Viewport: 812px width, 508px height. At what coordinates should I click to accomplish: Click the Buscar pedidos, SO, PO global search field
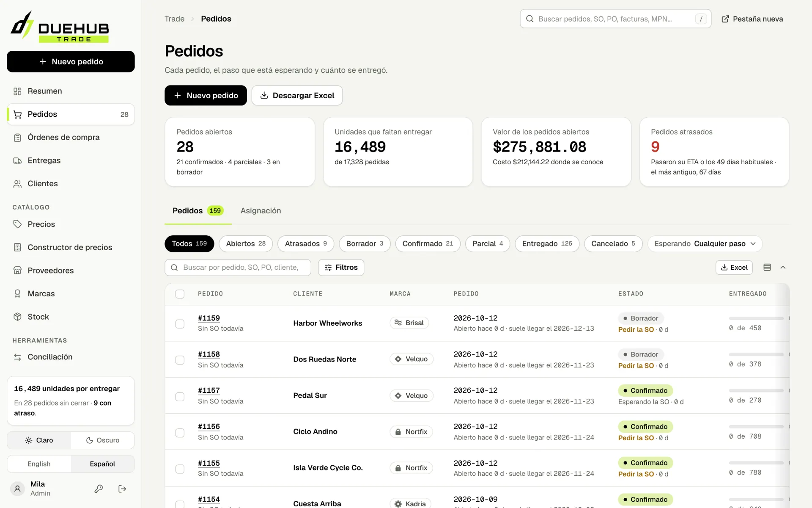coord(615,19)
